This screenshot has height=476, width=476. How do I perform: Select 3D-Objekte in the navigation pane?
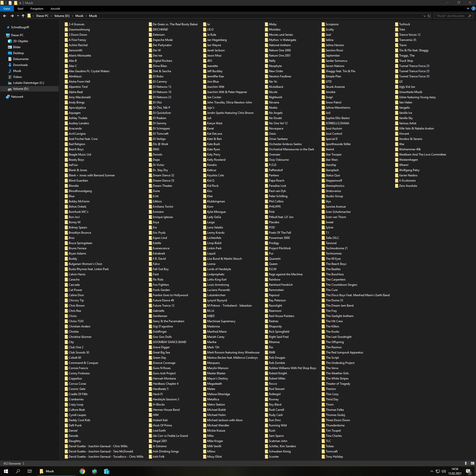(x=18, y=41)
